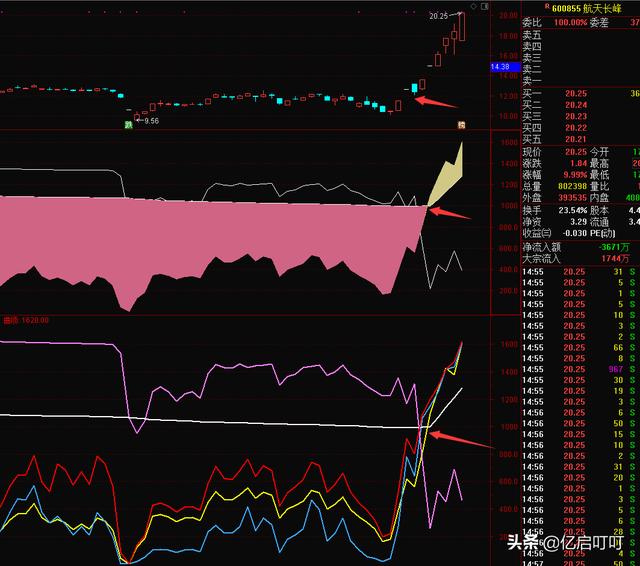This screenshot has width=640, height=566.
Task: Click the blue 14.38 price tag on the axis
Action: pos(504,67)
